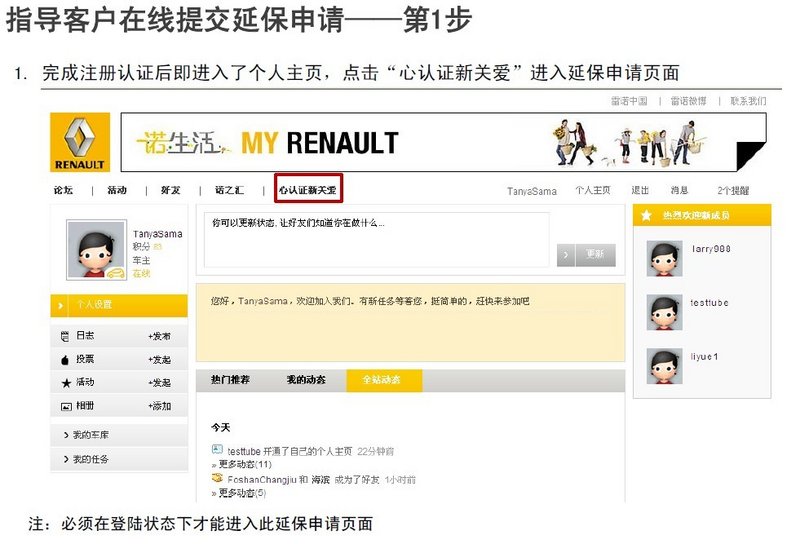The image size is (800, 544).
Task: Click +发起 next to 投票
Action: (x=159, y=360)
